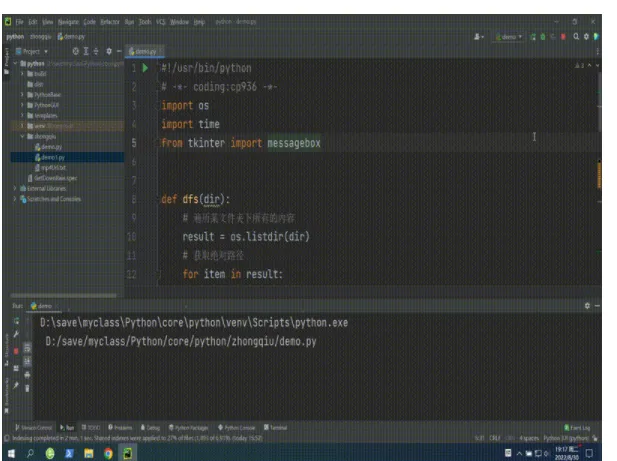
Task: Toggle scroll-to-end icon in the Run panel
Action: click(27, 361)
